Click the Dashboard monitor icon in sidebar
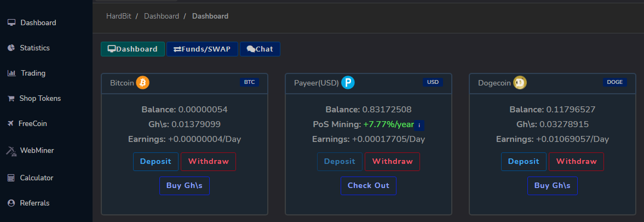 tap(12, 22)
